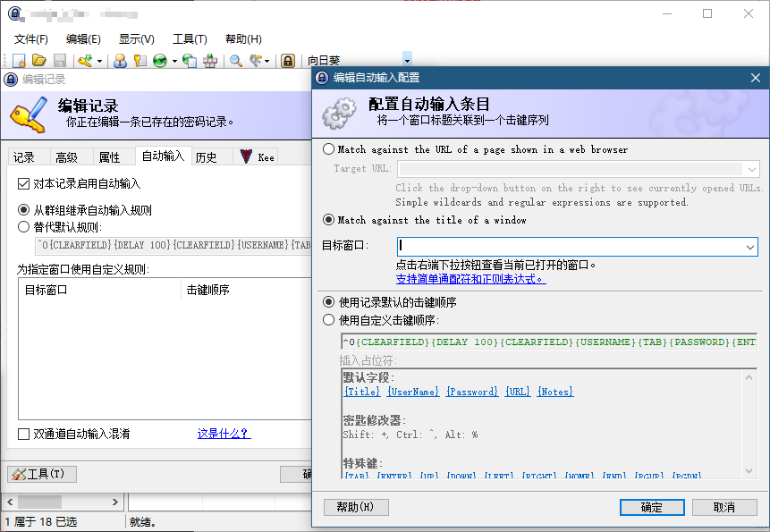Insert the {Password} placeholder link
This screenshot has width=770, height=532.
pos(472,392)
